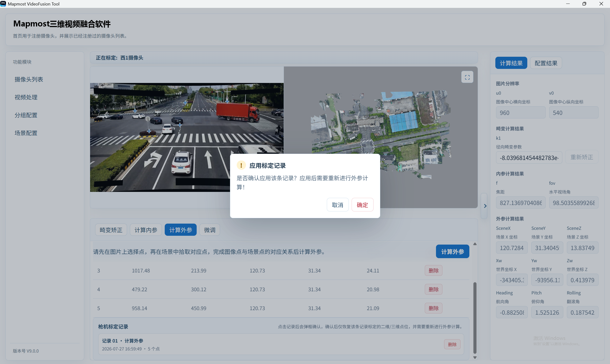Select 记录 01 calibration record
610x364 pixels.
click(x=281, y=344)
